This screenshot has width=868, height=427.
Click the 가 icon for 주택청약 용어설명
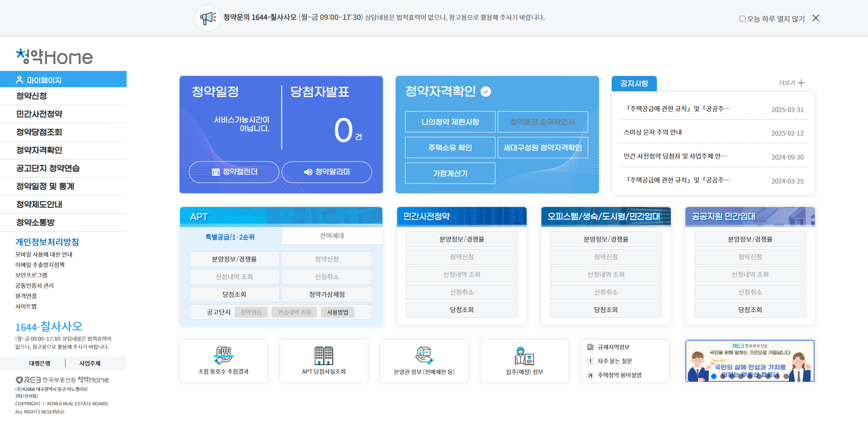pos(590,375)
